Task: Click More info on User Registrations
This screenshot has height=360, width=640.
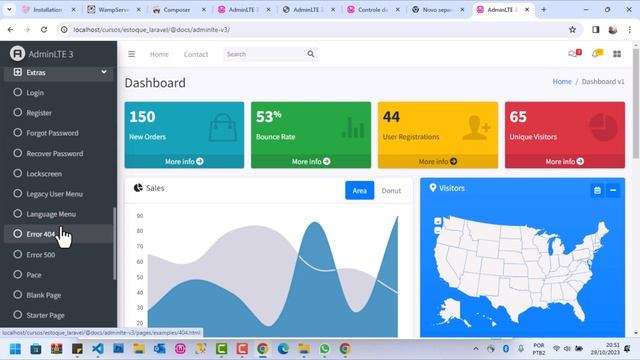Action: click(x=438, y=162)
